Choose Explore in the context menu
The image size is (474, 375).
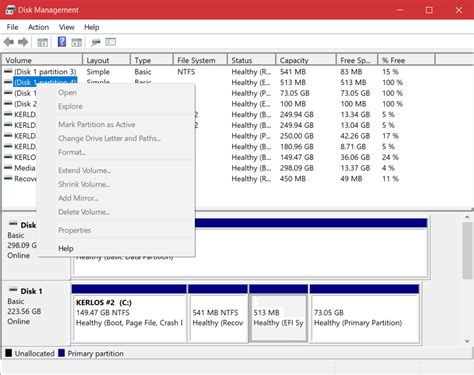coord(115,106)
